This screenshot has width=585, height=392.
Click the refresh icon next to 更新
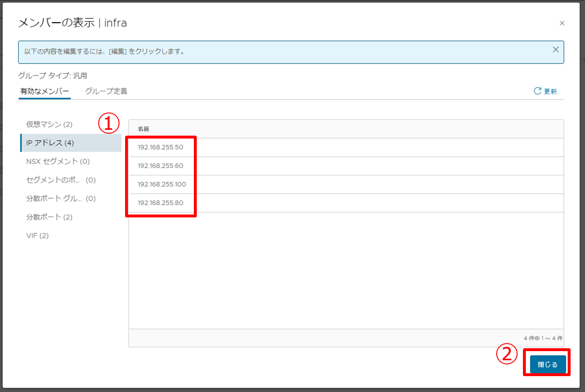[x=537, y=91]
